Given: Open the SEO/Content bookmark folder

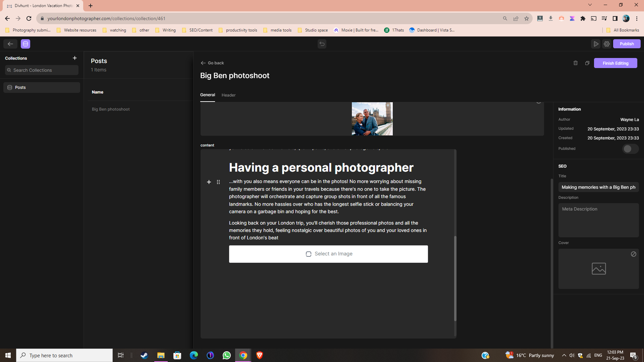Looking at the screenshot, I should [x=197, y=30].
